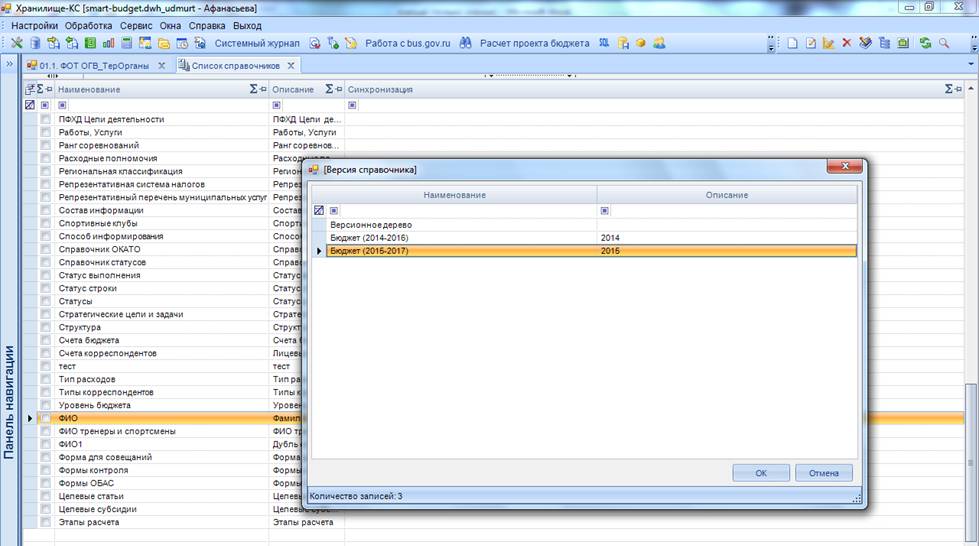Switch to the 01.1. ФОТ ОГВ_ТерОрганы tab
The width and height of the screenshot is (979, 546).
[x=93, y=66]
